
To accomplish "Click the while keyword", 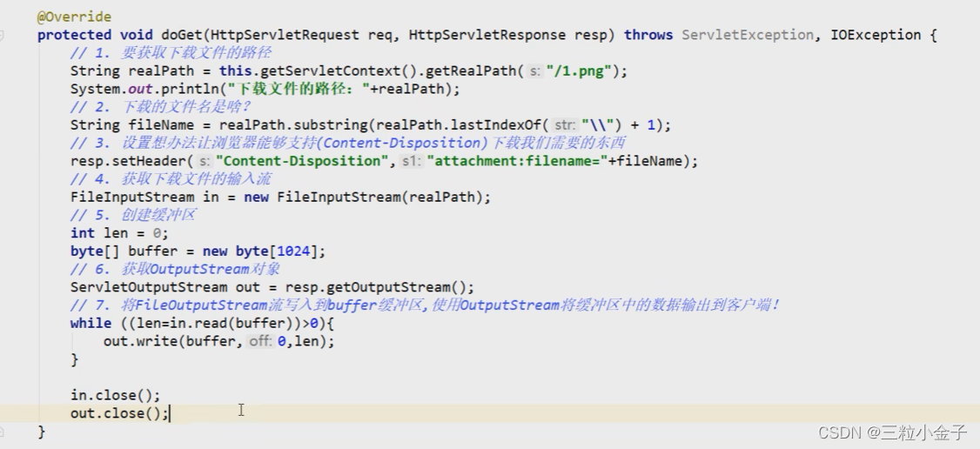I will coord(91,324).
